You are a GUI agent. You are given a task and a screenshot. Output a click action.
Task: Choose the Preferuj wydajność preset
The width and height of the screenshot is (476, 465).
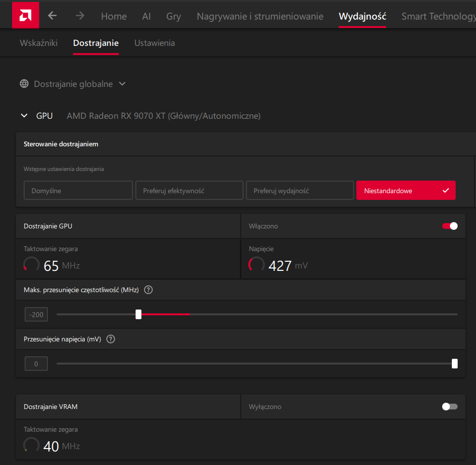pyautogui.click(x=300, y=190)
